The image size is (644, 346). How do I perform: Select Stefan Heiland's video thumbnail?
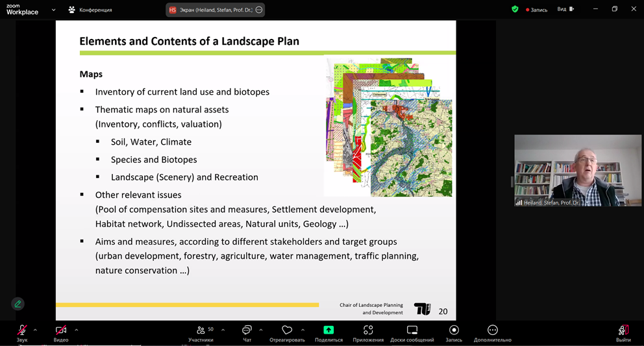click(577, 171)
